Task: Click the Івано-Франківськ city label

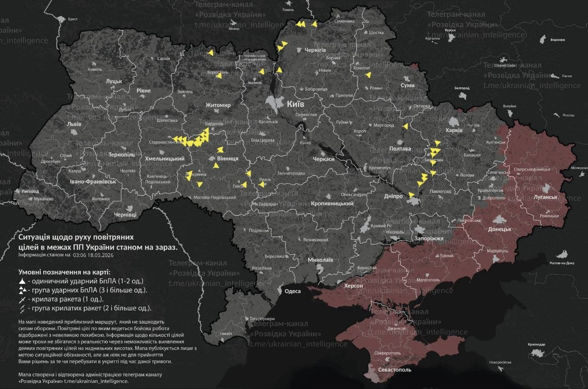Action: 92,182
